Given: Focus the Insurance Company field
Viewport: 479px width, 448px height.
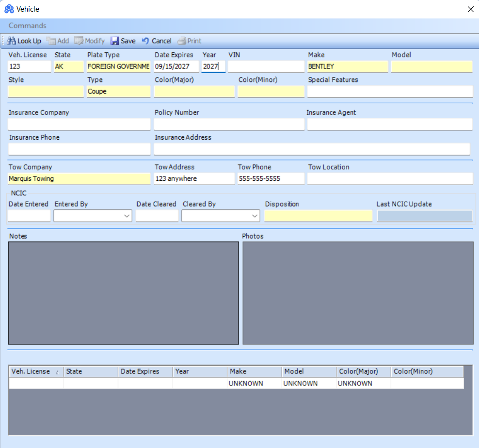Looking at the screenshot, I should (79, 124).
